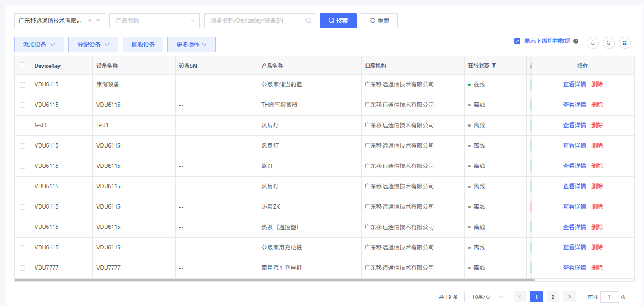Click the help icon beside 显示下级机构数据

click(576, 41)
